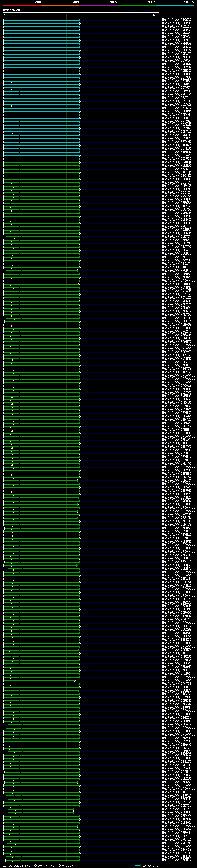Select the UniRef100_Q9CQ16 label
Image resolution: width=197 pixels, height=868 pixels.
click(x=177, y=386)
